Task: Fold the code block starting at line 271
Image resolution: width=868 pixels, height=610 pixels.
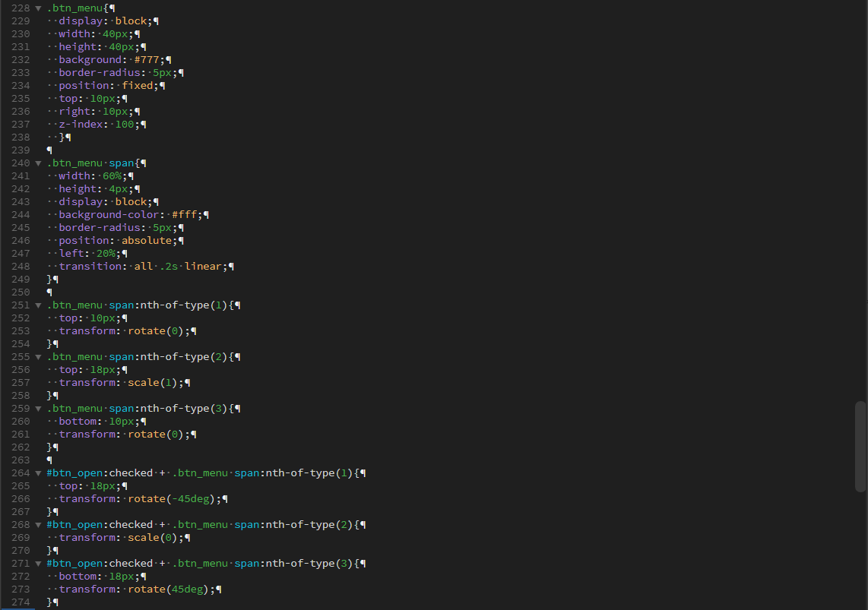Action: click(x=38, y=564)
